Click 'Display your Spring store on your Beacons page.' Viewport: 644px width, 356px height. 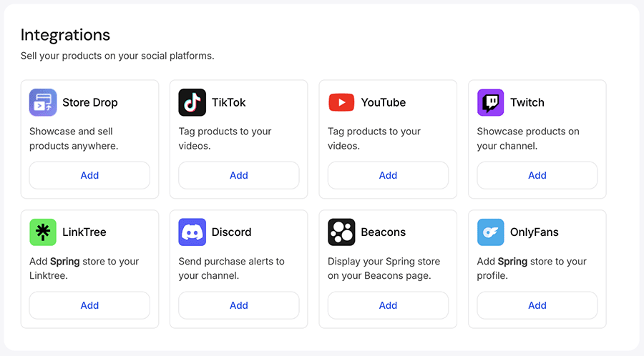click(384, 269)
